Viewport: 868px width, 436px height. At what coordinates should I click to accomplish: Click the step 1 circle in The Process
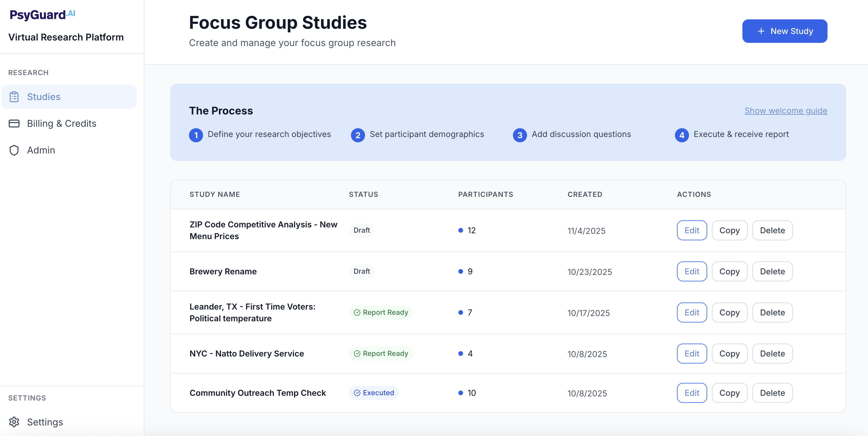196,135
